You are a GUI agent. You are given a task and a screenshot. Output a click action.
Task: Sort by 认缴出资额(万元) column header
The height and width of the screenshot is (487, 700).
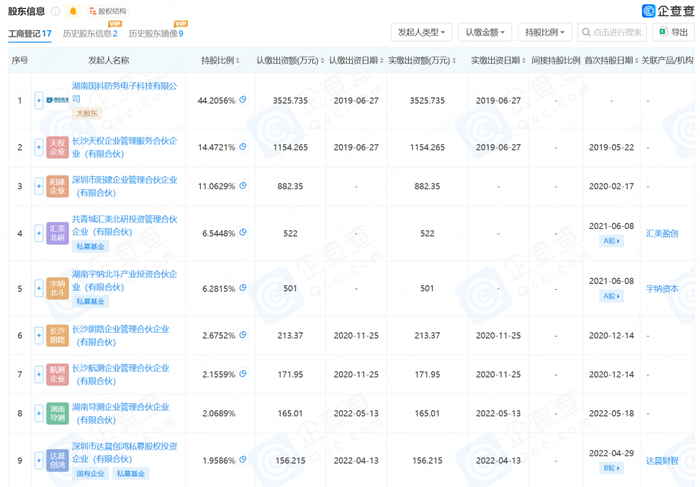(290, 60)
